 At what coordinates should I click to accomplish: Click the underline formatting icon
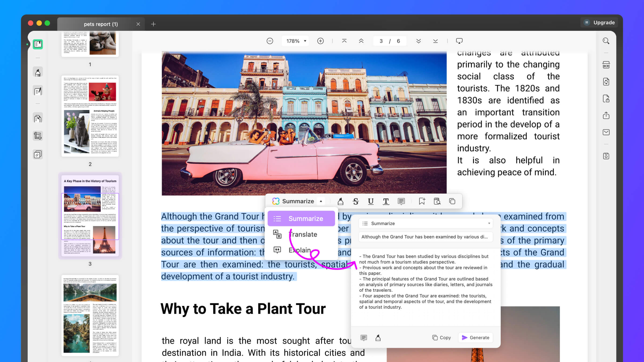coord(371,201)
